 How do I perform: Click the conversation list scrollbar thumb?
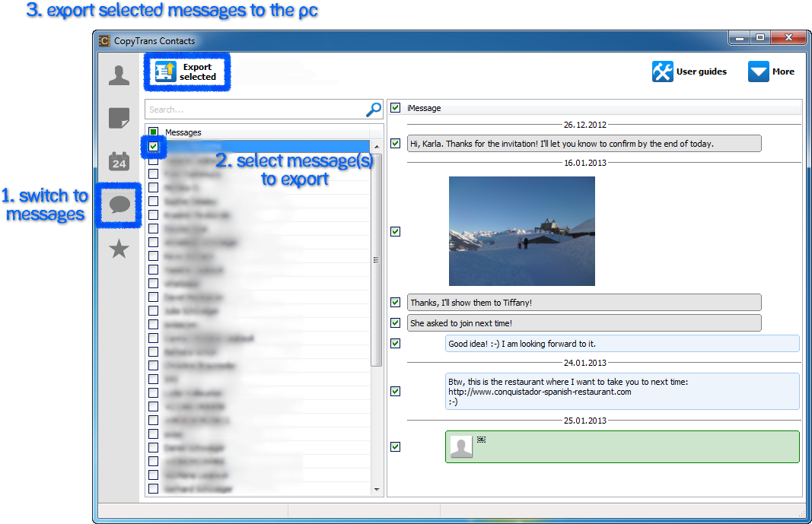pos(377,259)
